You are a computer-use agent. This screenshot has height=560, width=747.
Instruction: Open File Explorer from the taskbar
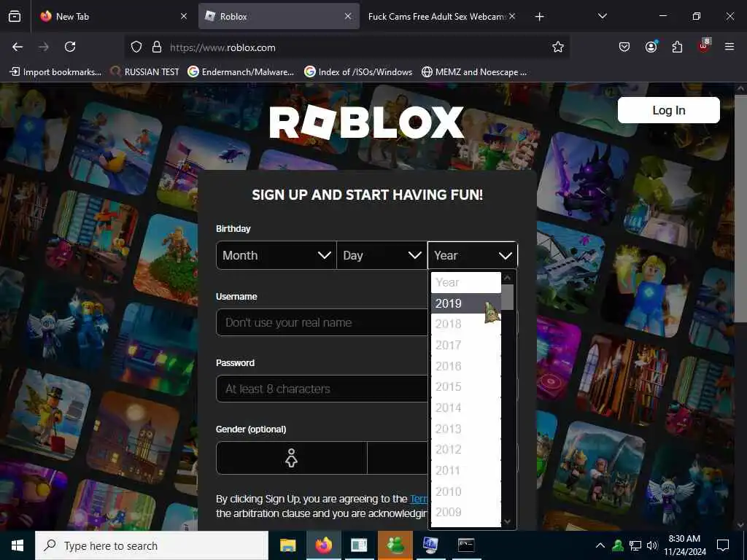tap(287, 545)
